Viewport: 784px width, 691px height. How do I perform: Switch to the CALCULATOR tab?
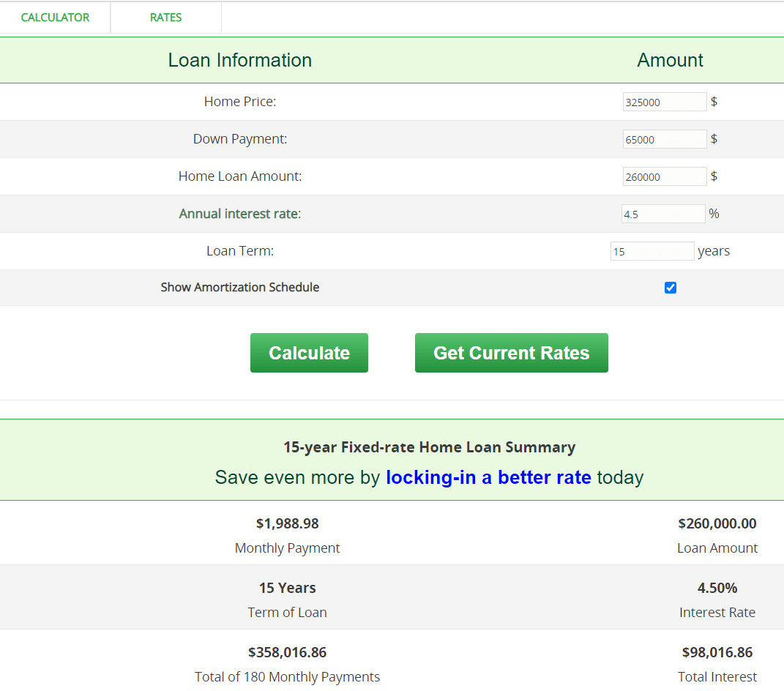55,18
